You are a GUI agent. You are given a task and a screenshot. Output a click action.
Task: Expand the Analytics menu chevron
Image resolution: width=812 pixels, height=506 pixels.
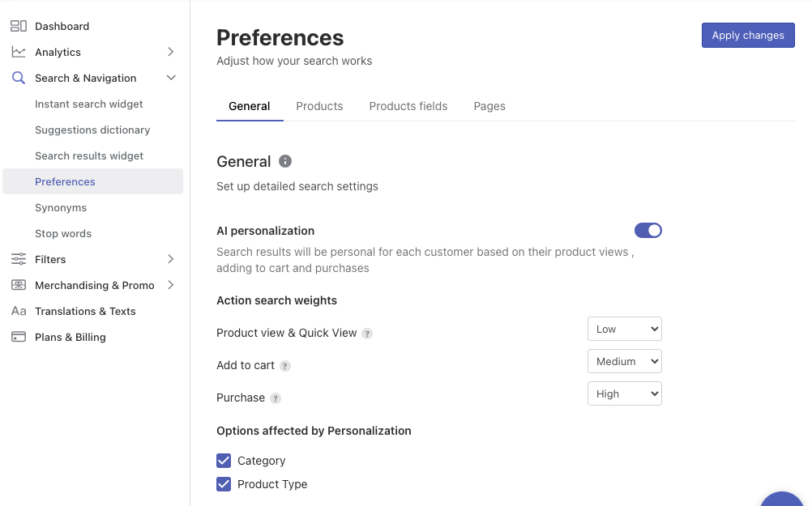[x=170, y=52]
